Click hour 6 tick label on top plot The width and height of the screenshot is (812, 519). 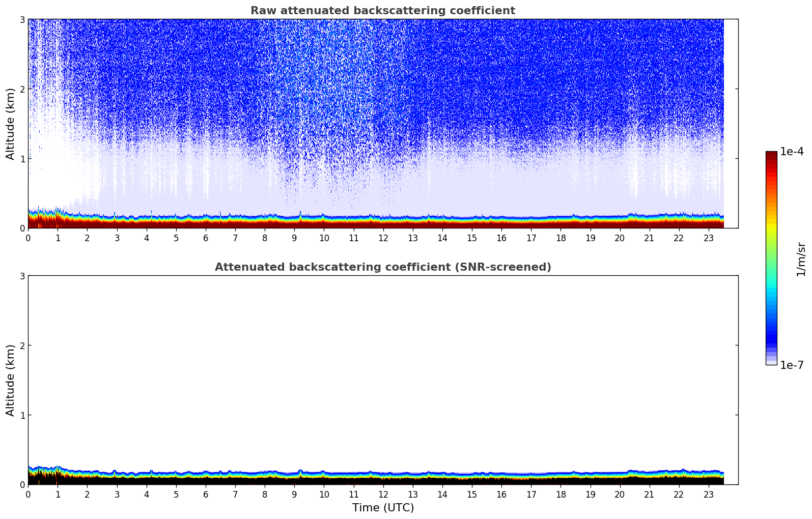point(206,238)
